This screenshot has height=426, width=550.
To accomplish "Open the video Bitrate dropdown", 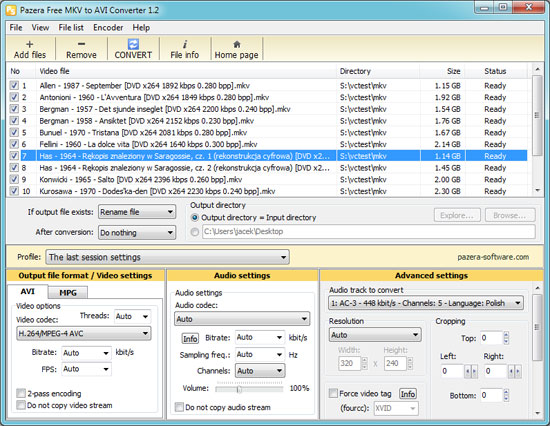I will [86, 353].
